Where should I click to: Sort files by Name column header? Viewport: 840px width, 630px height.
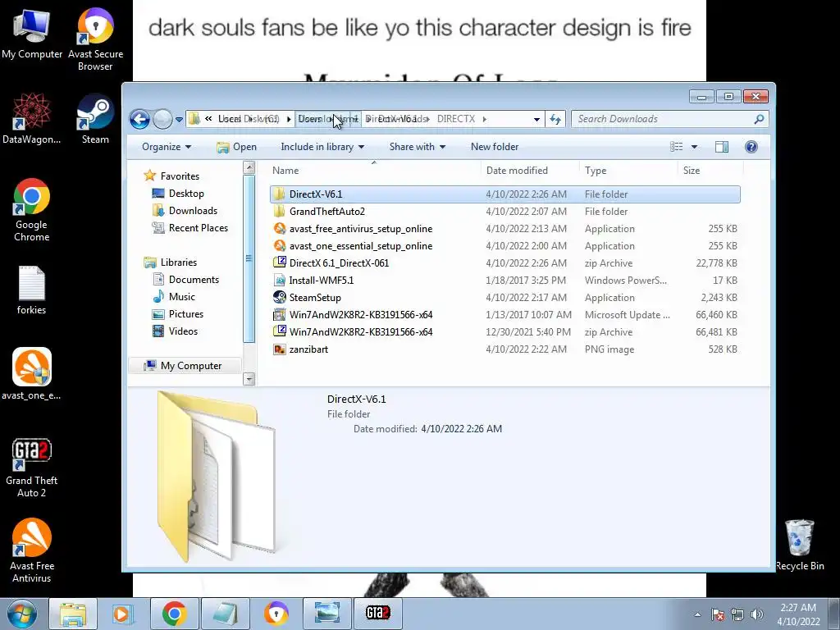click(374, 171)
